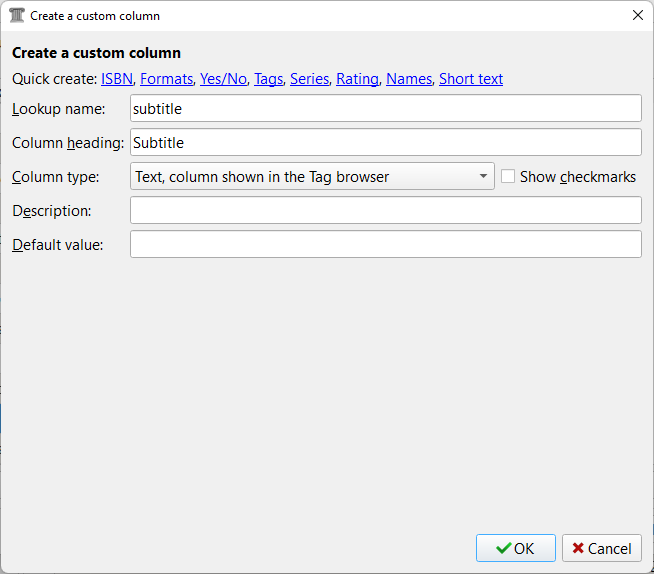Click the red X on Cancel button
The image size is (654, 574).
coord(578,548)
